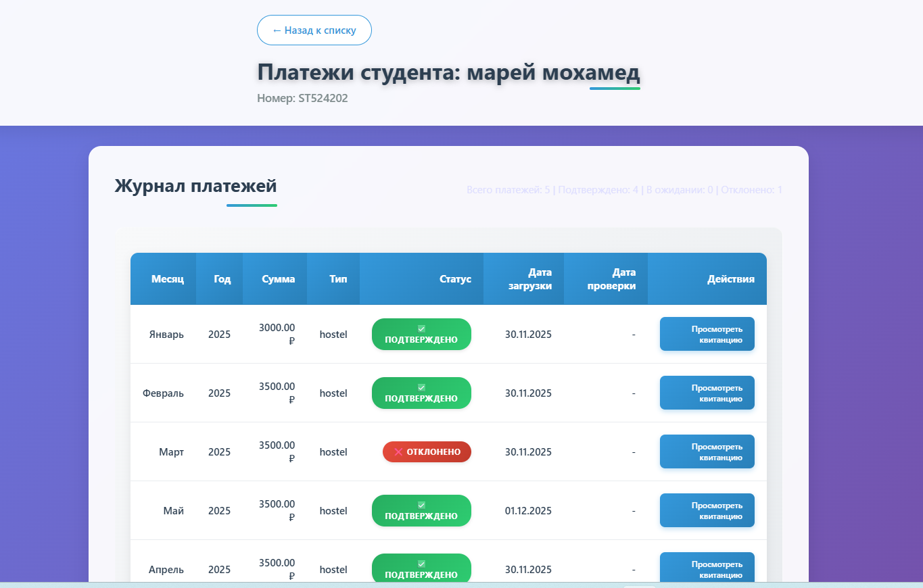Click the checkmark icon on May's confirmed badge

pos(421,506)
